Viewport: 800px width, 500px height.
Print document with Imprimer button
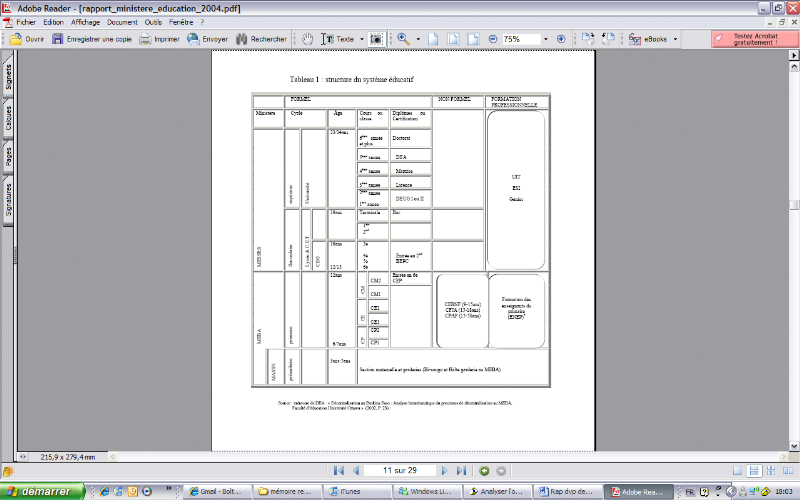point(160,39)
